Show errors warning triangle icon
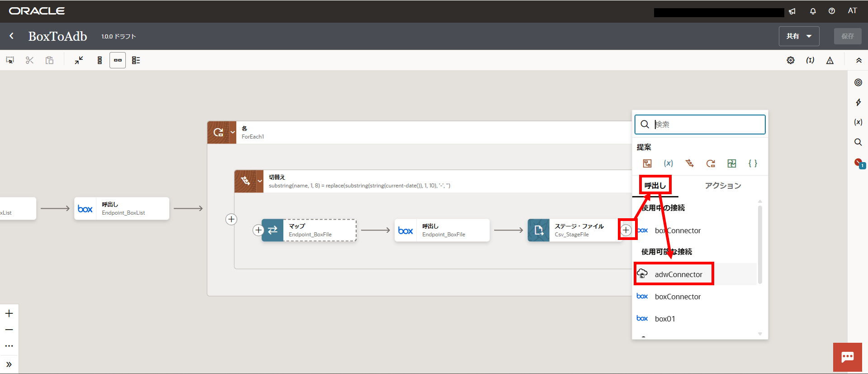 coord(830,60)
